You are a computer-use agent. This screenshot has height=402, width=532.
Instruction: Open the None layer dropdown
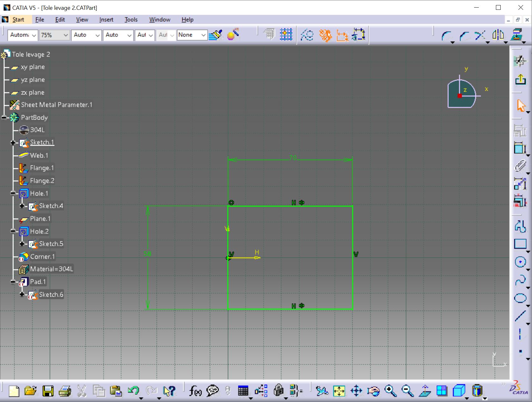point(192,35)
